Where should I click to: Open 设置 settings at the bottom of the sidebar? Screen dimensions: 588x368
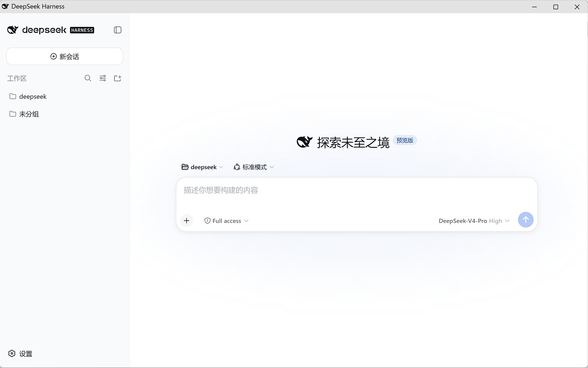tap(20, 354)
